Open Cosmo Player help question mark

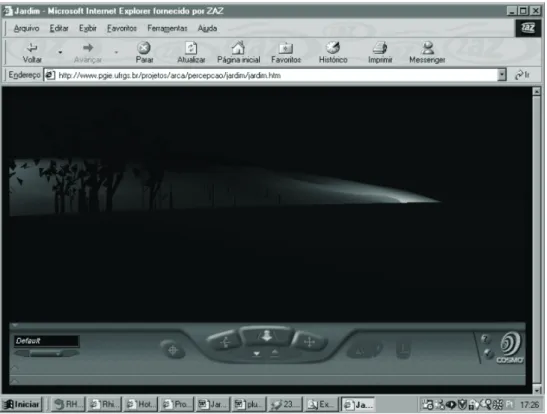(x=485, y=338)
